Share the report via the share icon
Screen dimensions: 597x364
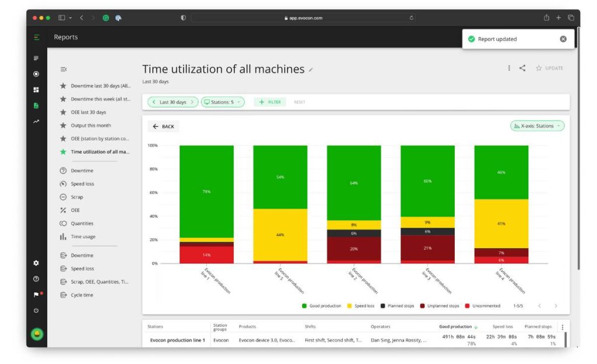click(523, 68)
